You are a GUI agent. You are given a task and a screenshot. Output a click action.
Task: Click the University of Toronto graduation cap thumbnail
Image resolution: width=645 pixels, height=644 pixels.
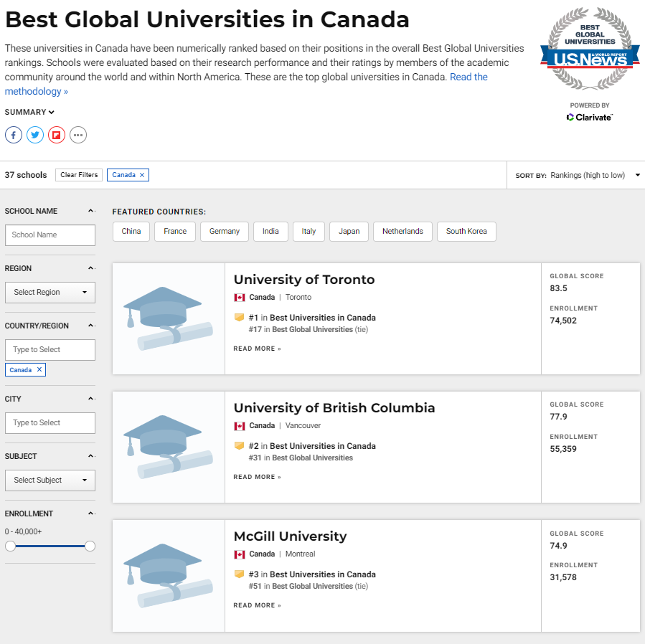[x=168, y=318]
